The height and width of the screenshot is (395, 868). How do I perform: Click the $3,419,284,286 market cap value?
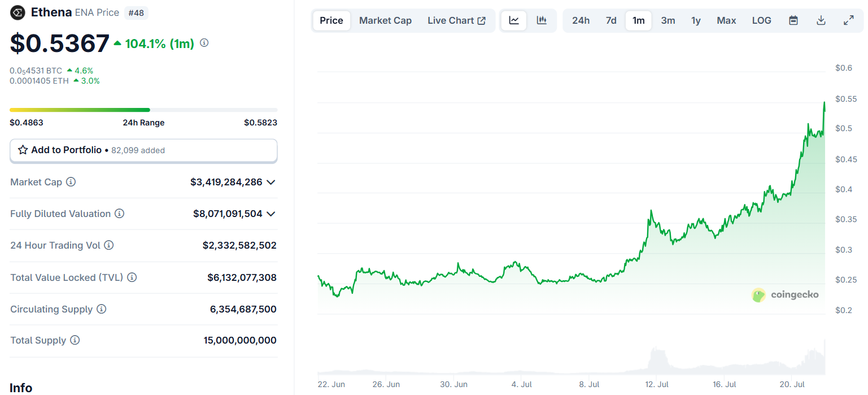coord(226,182)
